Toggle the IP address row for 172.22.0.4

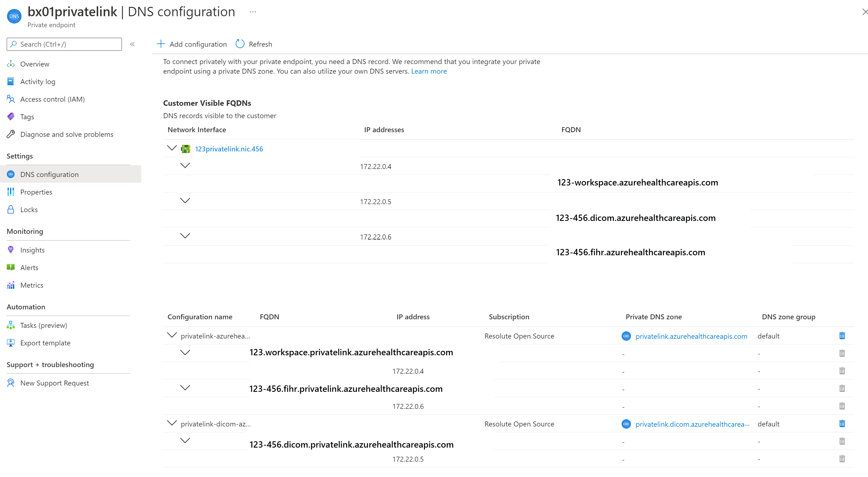[186, 166]
